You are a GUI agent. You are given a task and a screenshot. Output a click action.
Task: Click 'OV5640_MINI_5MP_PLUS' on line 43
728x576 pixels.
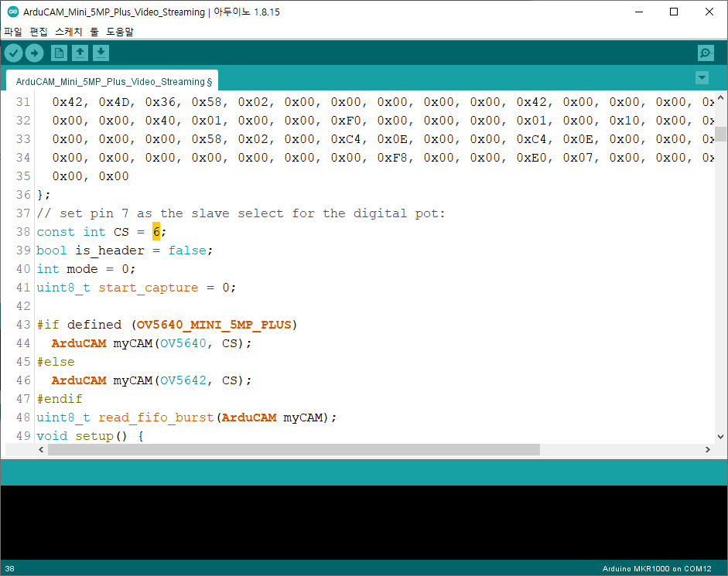(x=214, y=325)
